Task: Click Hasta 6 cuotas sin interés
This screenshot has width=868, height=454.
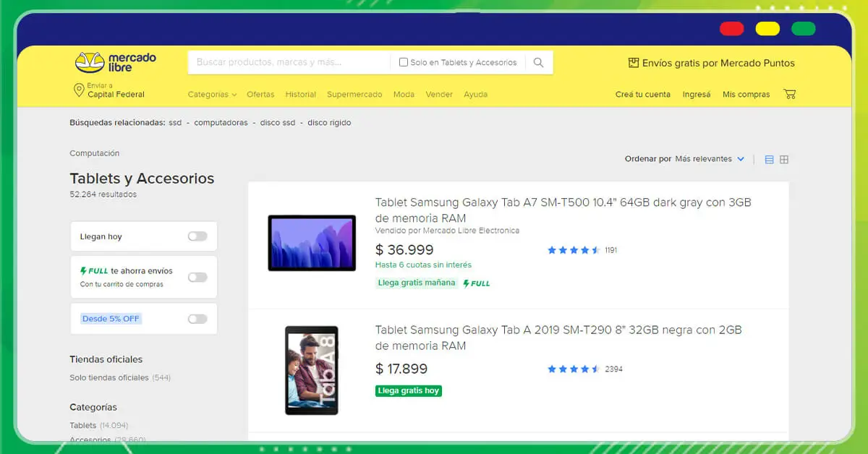Action: click(x=423, y=265)
